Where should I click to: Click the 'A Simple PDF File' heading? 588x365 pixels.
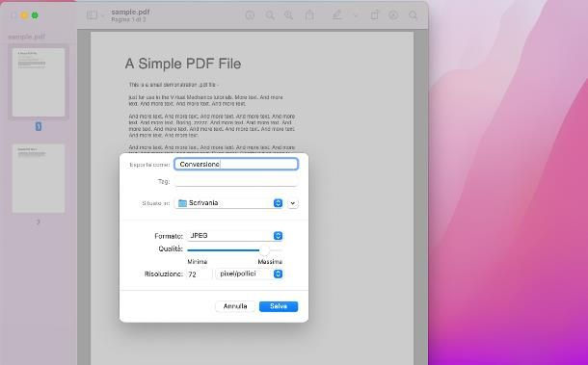tap(183, 64)
